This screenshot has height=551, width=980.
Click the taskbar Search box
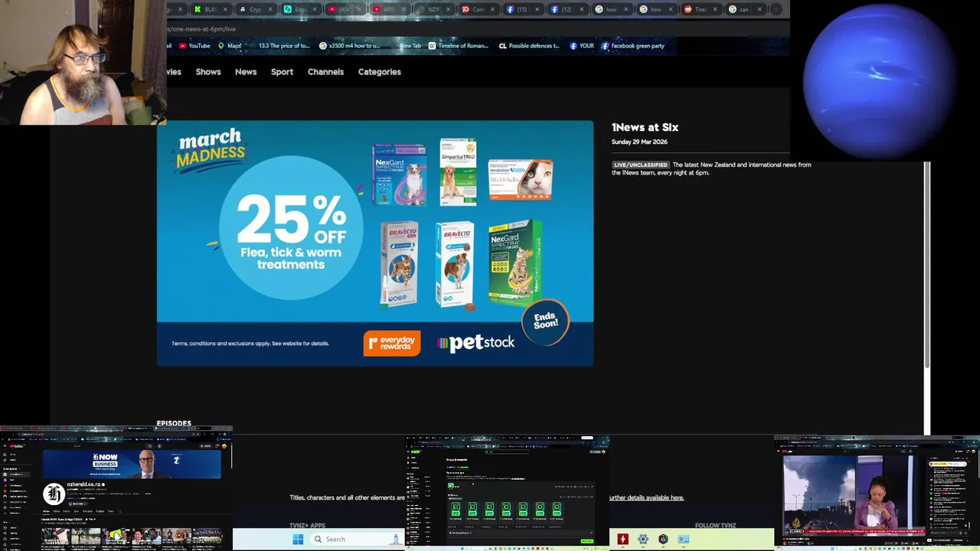[x=356, y=539]
